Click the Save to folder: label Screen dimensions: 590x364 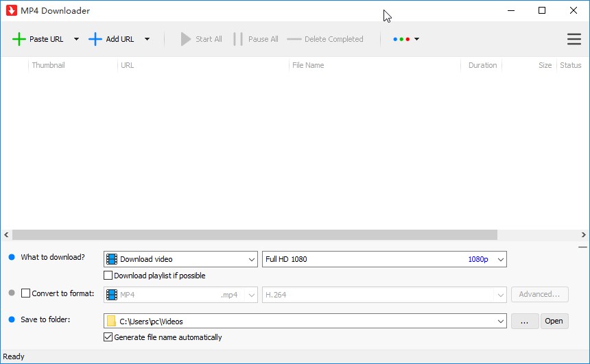(x=45, y=319)
